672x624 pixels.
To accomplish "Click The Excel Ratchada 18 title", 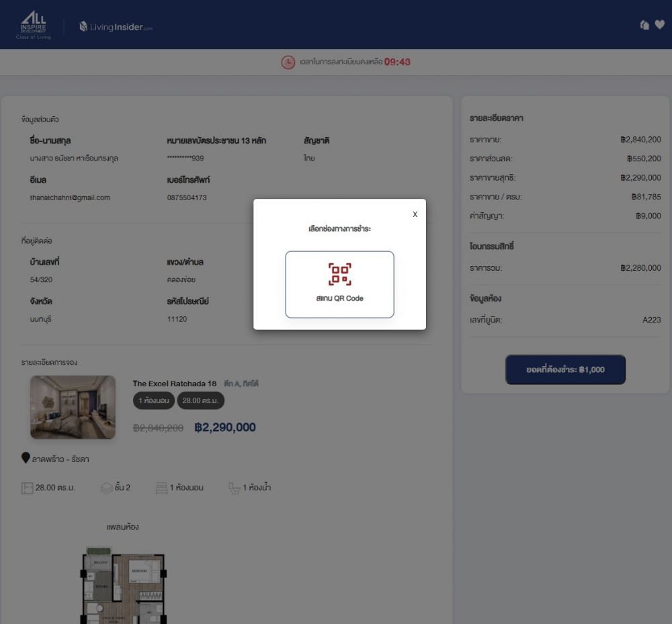I will pos(175,384).
